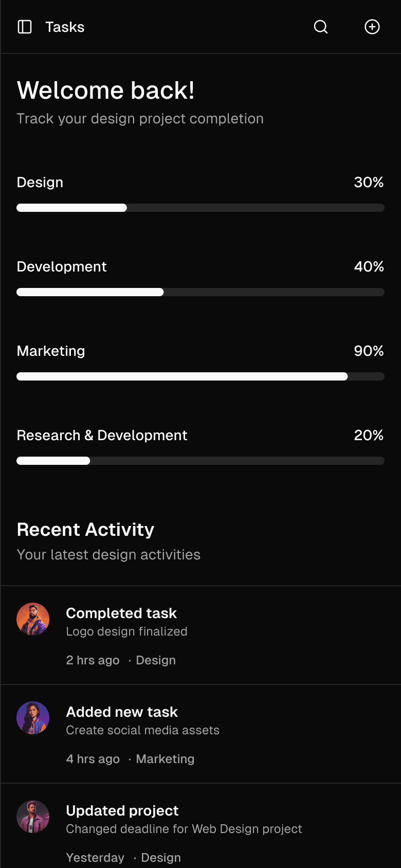The height and width of the screenshot is (868, 401).
Task: Select the Design tag under Logo design finalized
Action: tap(156, 660)
